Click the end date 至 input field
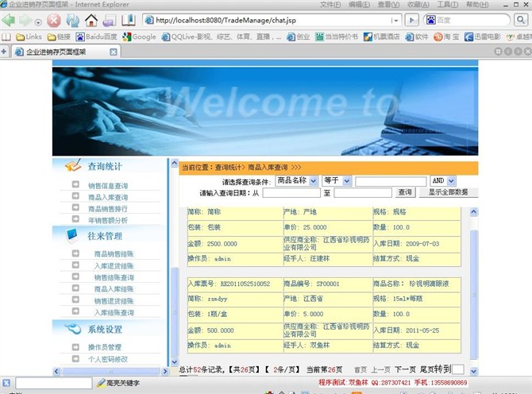The height and width of the screenshot is (394, 532). 363,193
